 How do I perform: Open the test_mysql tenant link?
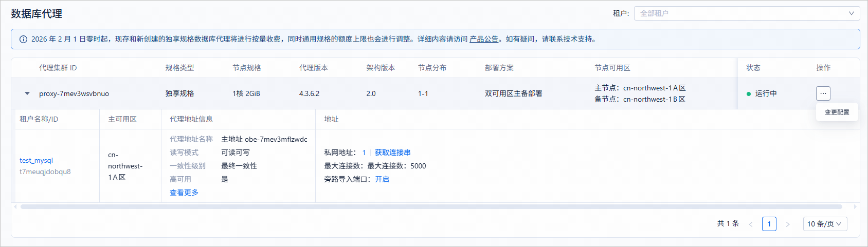coord(36,161)
